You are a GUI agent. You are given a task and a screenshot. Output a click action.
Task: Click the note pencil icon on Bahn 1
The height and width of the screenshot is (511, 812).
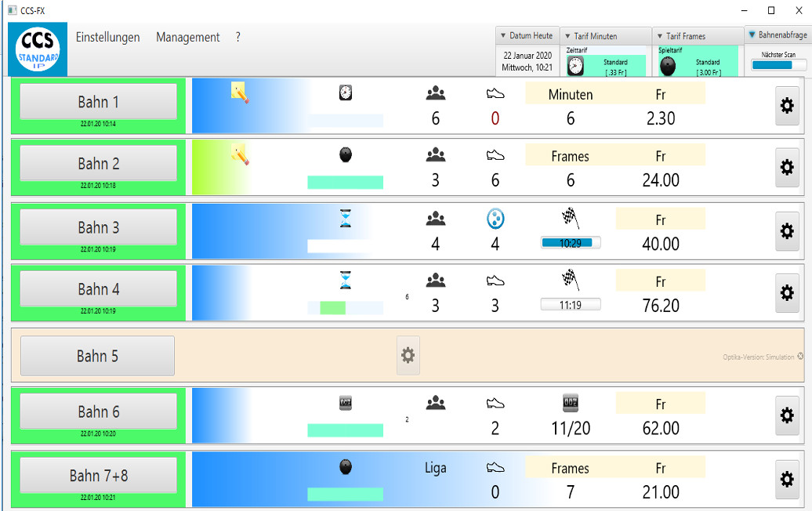pyautogui.click(x=240, y=93)
